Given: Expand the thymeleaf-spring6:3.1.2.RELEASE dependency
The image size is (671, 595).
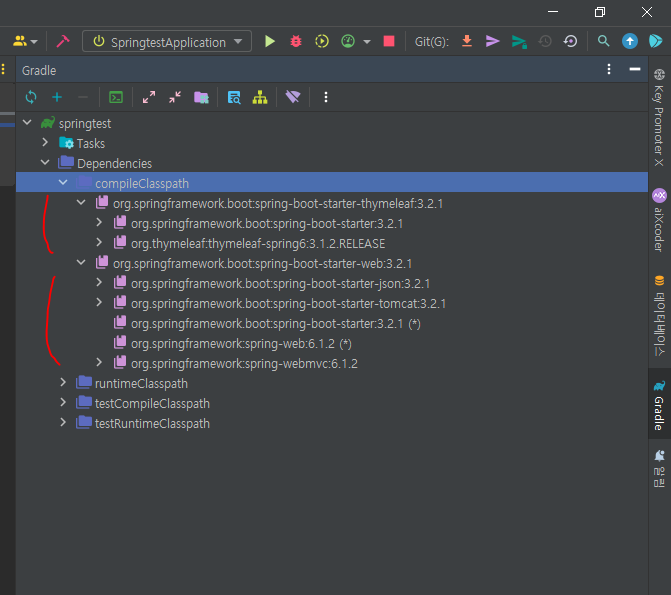Looking at the screenshot, I should [99, 242].
